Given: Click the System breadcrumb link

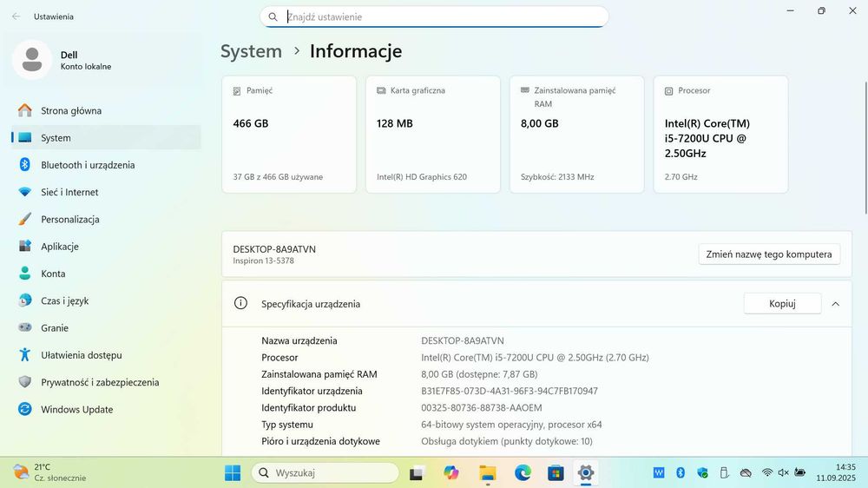Looking at the screenshot, I should coord(252,51).
